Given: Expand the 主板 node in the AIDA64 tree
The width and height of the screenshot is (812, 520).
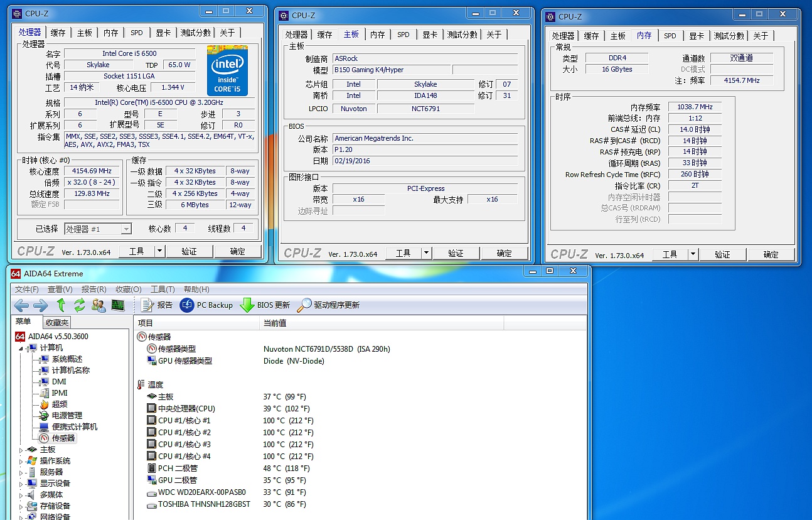Looking at the screenshot, I should [21, 450].
